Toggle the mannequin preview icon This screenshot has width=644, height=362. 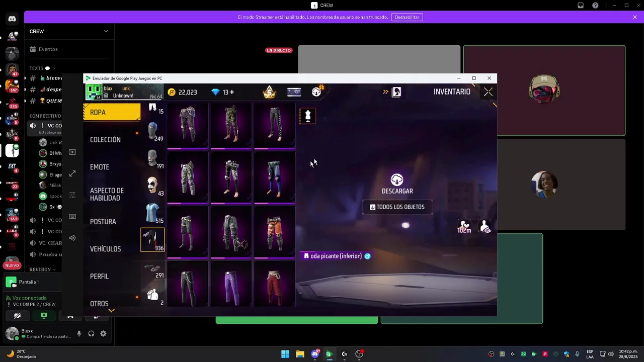point(308,116)
